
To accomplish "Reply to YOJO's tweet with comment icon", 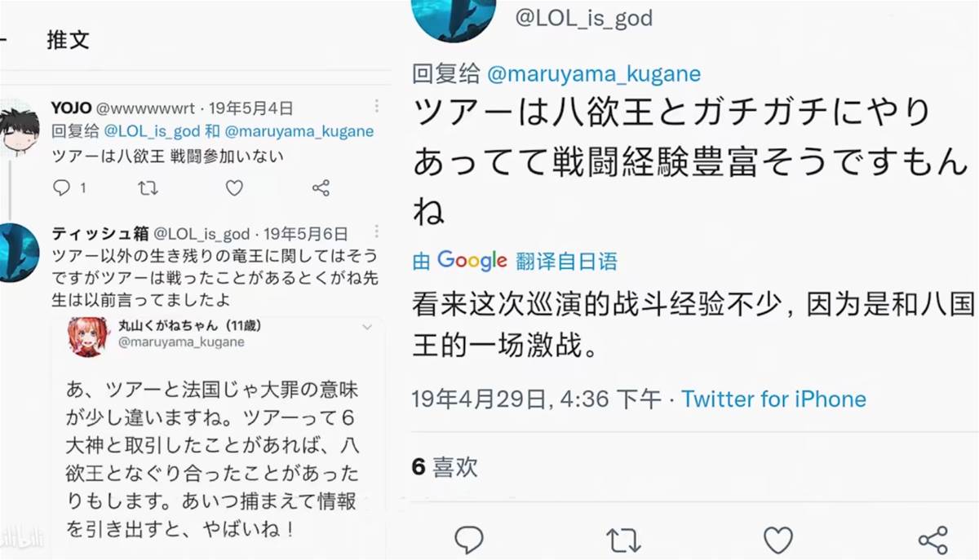I will pyautogui.click(x=62, y=188).
